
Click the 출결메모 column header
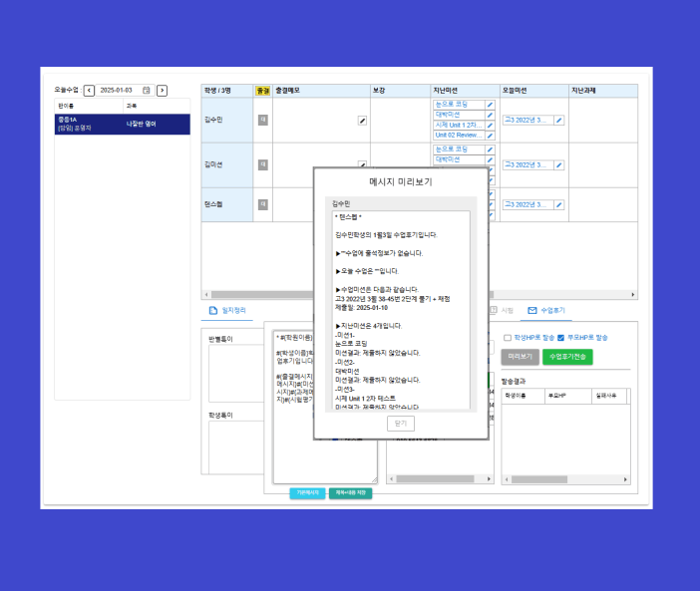pyautogui.click(x=321, y=91)
